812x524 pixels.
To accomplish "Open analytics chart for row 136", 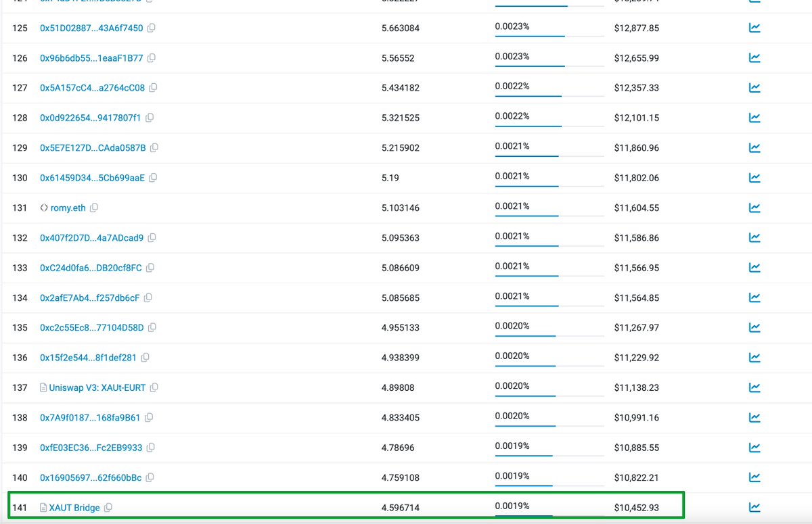I will pyautogui.click(x=754, y=358).
